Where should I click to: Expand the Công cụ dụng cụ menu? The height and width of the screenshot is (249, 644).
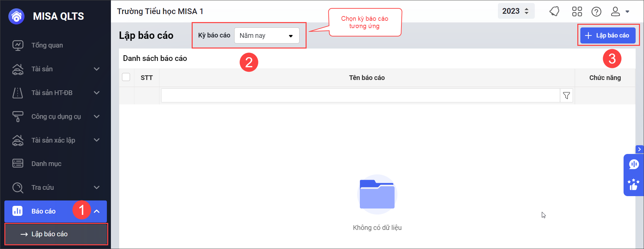pos(56,116)
